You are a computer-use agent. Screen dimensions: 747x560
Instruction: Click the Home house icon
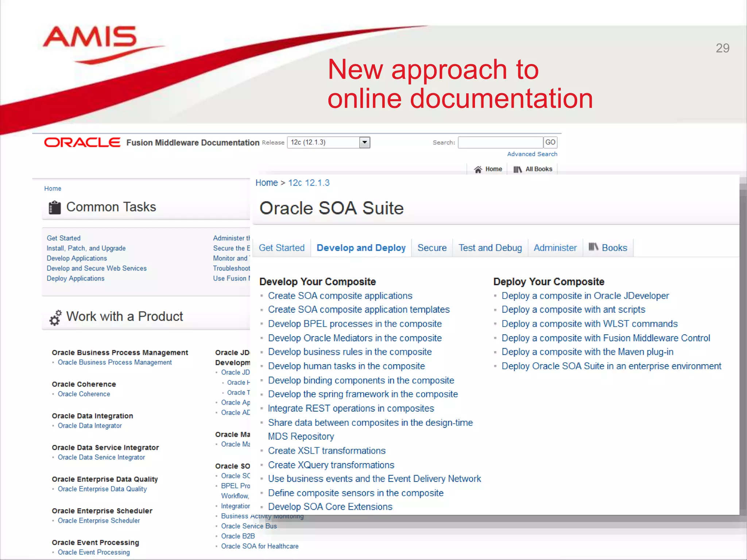click(x=478, y=169)
